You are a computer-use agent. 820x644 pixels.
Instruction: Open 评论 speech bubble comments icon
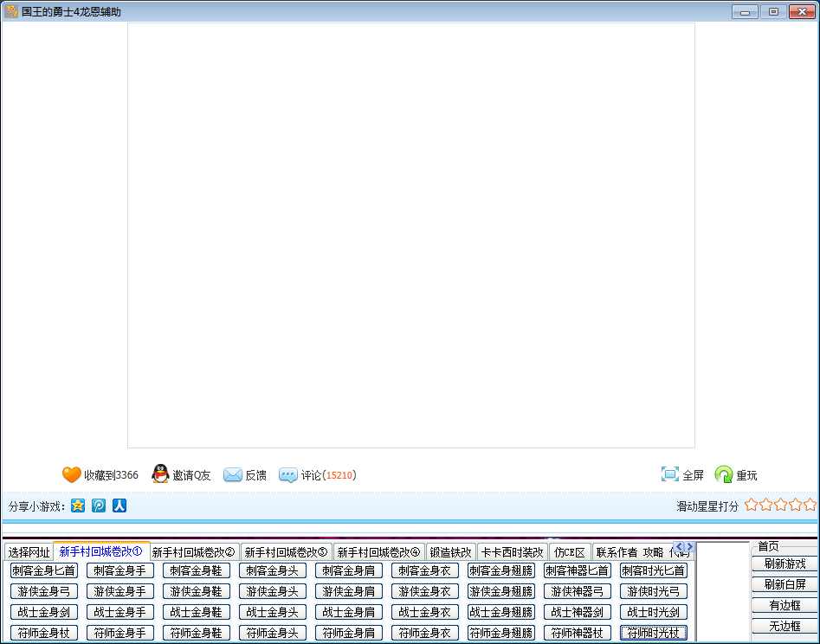(288, 474)
